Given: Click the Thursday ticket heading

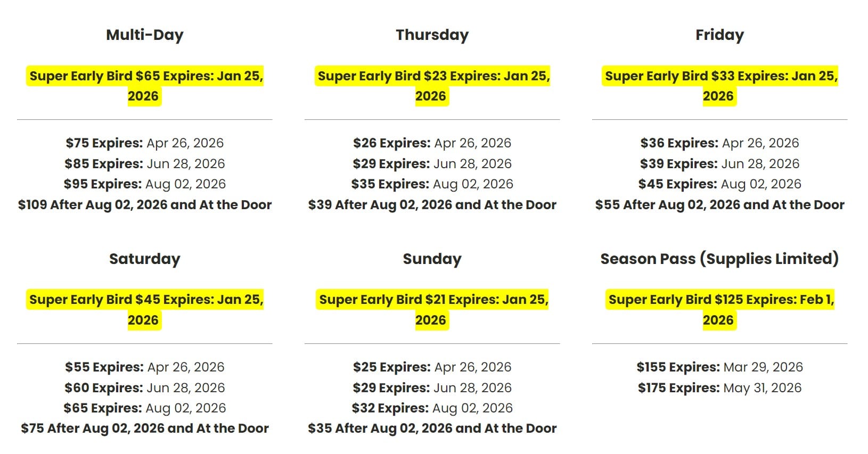Looking at the screenshot, I should 432,35.
